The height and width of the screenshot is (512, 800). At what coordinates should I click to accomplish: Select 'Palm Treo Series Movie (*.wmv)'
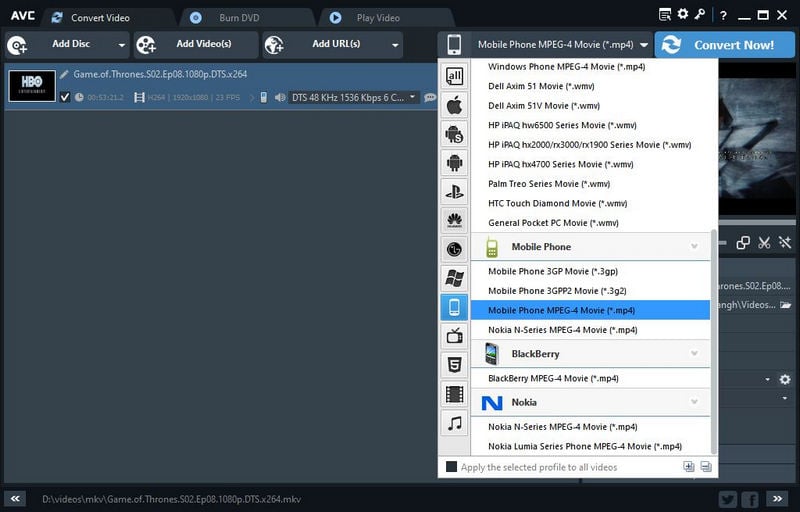click(549, 184)
